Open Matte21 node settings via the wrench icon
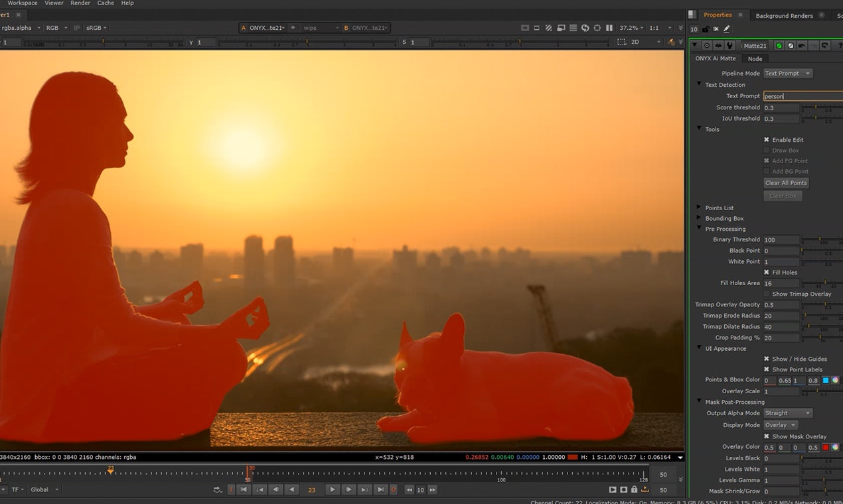This screenshot has width=843, height=504. point(730,45)
